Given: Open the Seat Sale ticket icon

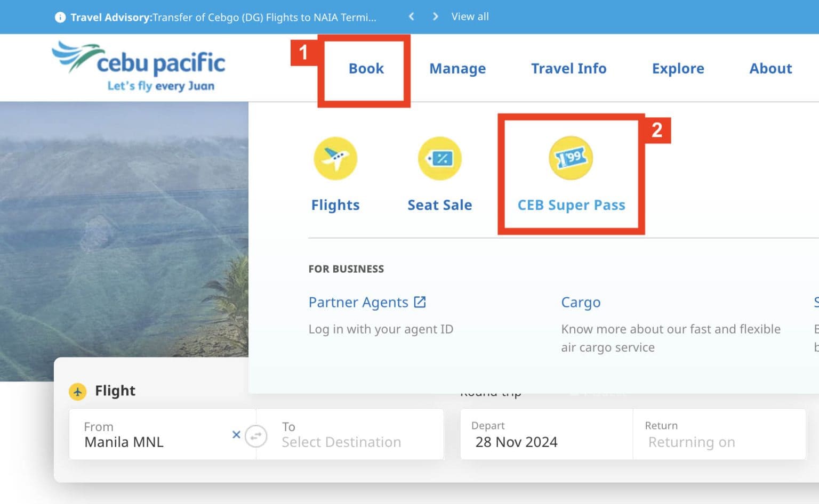Looking at the screenshot, I should point(439,159).
